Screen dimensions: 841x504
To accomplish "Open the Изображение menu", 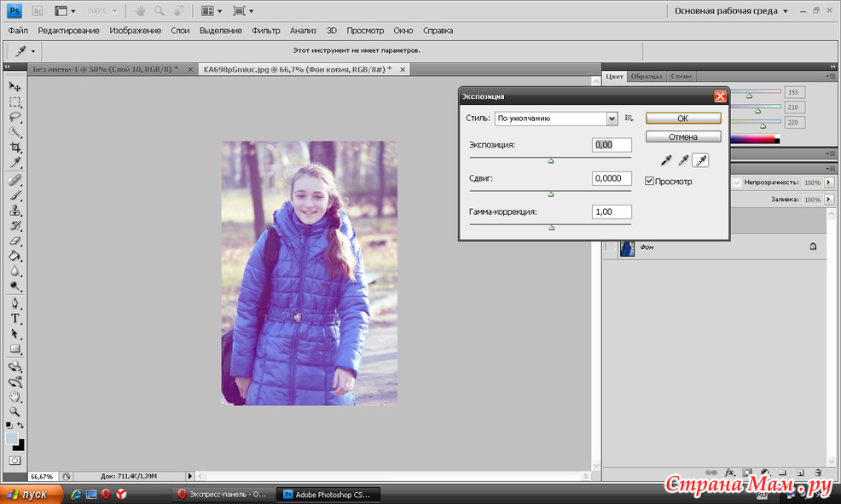I will coord(135,31).
